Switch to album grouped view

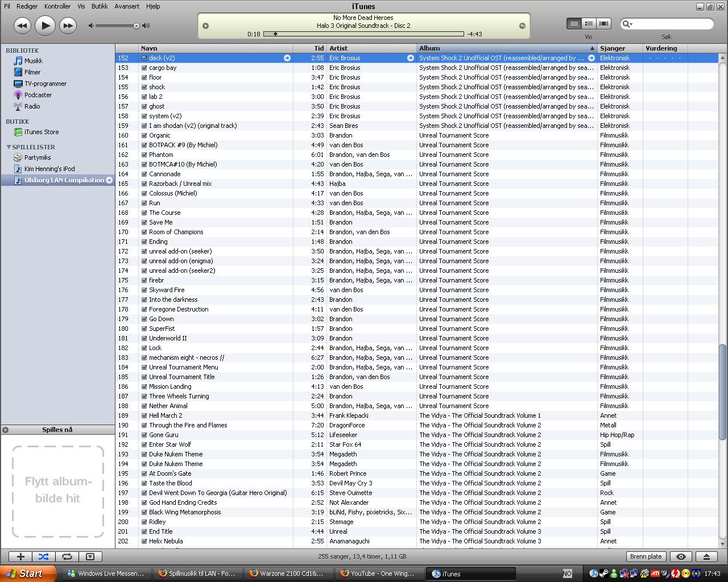pos(589,23)
